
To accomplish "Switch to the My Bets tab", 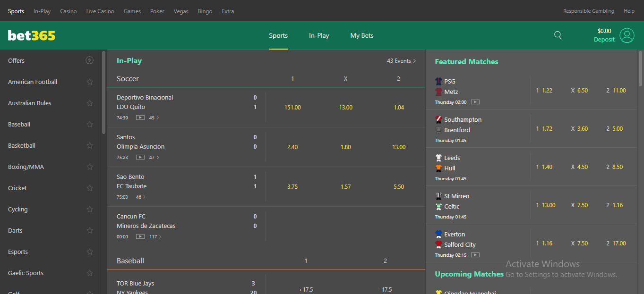I will tap(361, 35).
